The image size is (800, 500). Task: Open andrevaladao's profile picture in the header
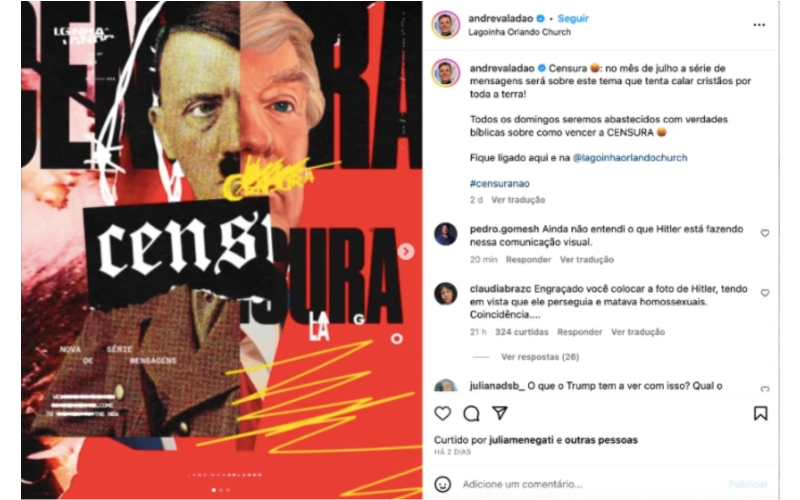445,24
